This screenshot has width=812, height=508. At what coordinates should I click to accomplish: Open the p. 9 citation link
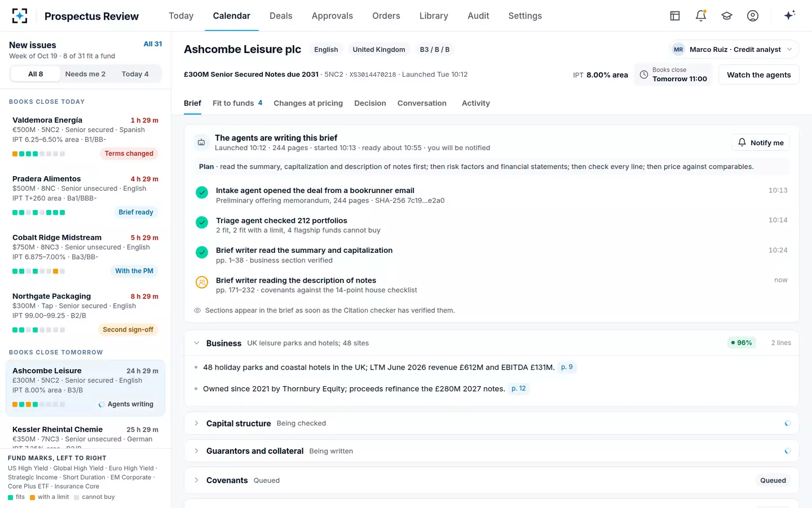tap(567, 367)
